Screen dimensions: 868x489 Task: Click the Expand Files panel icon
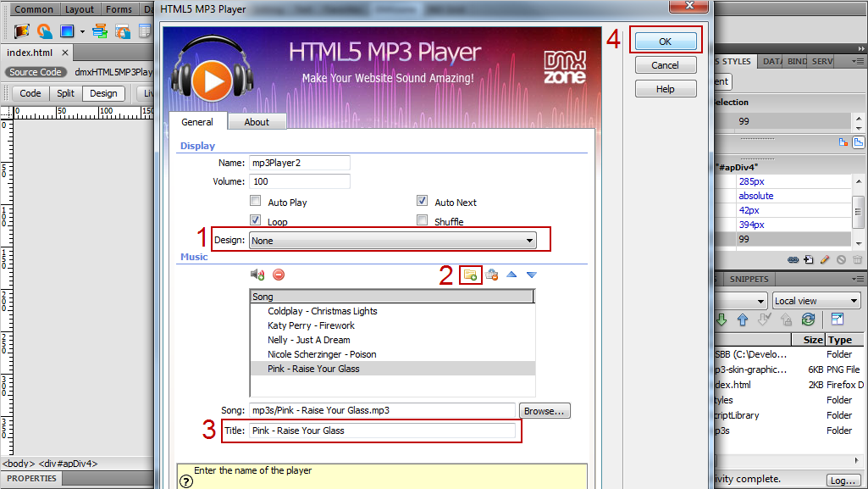(x=838, y=319)
